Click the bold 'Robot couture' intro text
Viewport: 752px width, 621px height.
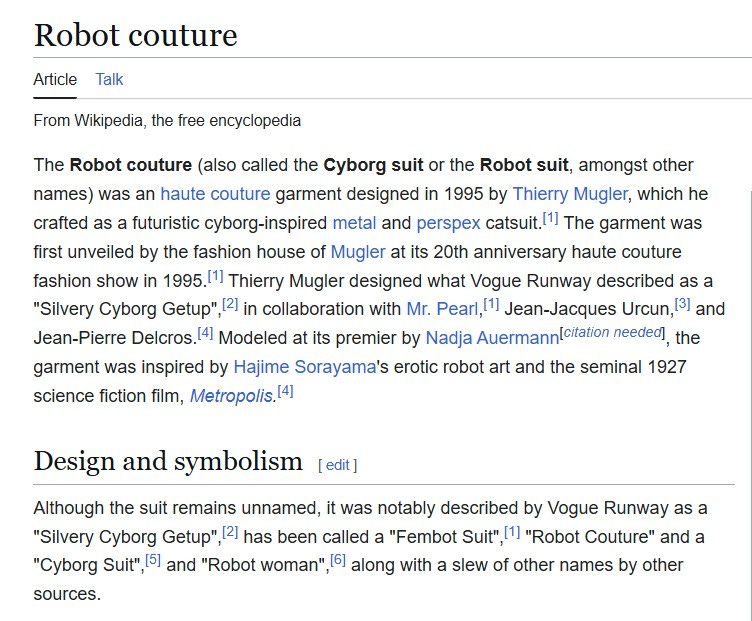point(131,165)
